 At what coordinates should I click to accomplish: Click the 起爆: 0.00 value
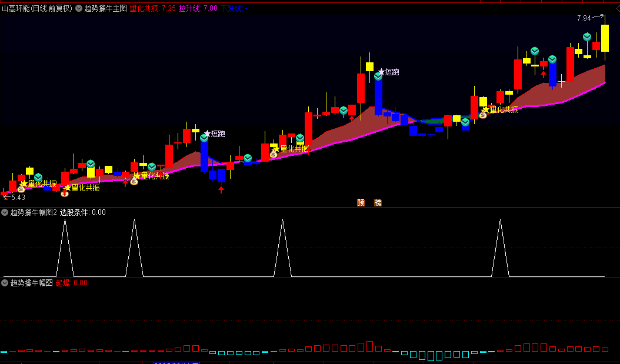tap(72, 283)
